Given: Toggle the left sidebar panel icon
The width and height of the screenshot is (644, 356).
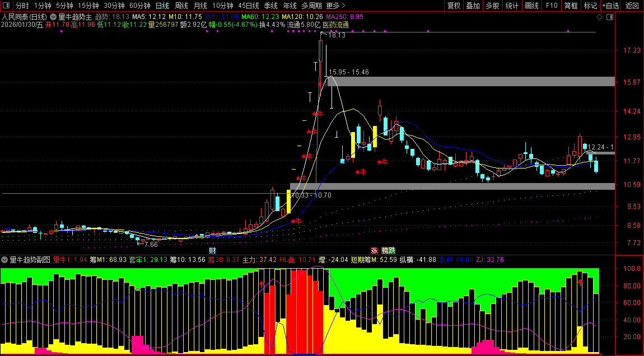Looking at the screenshot, I should tap(6, 6).
